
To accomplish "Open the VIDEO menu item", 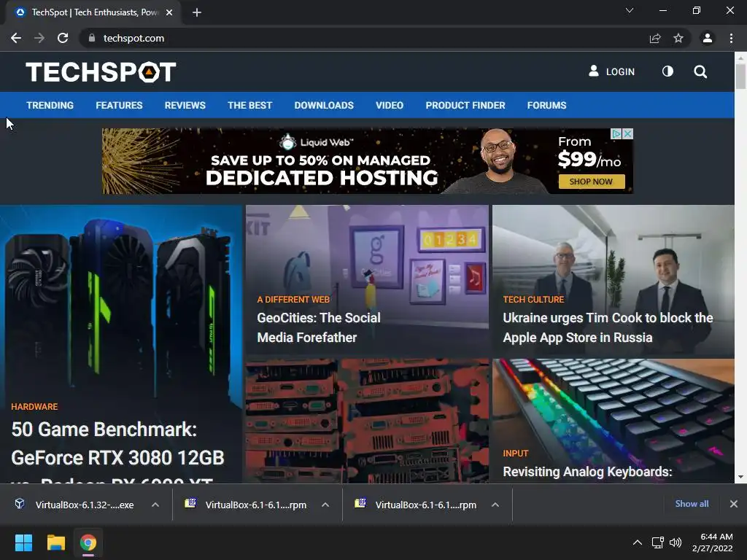I will click(x=390, y=105).
